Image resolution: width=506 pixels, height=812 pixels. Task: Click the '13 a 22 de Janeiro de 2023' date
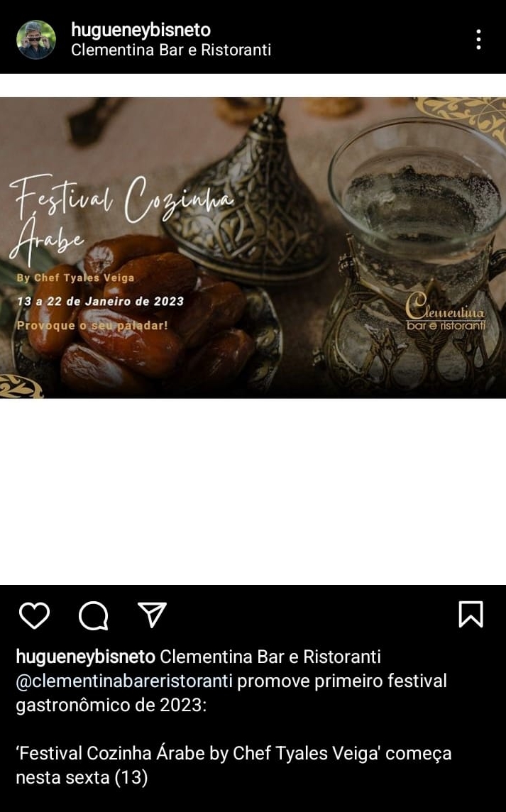click(x=101, y=302)
